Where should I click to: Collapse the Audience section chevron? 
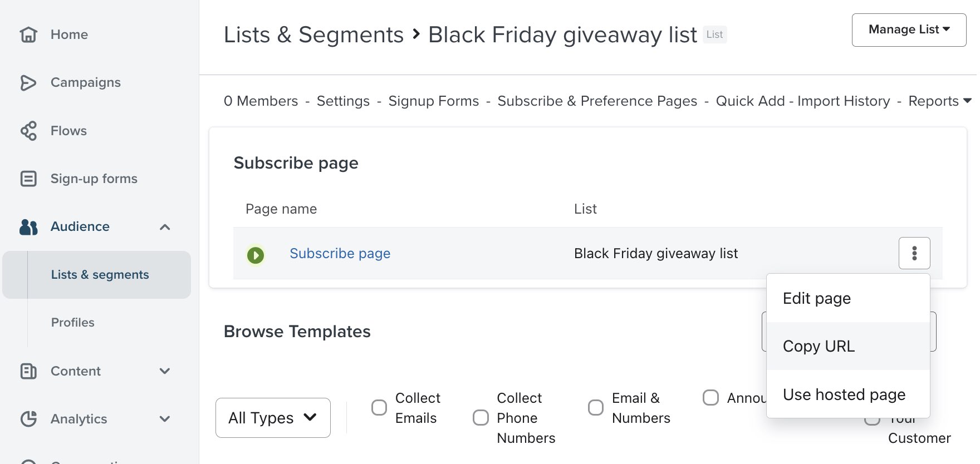point(165,227)
